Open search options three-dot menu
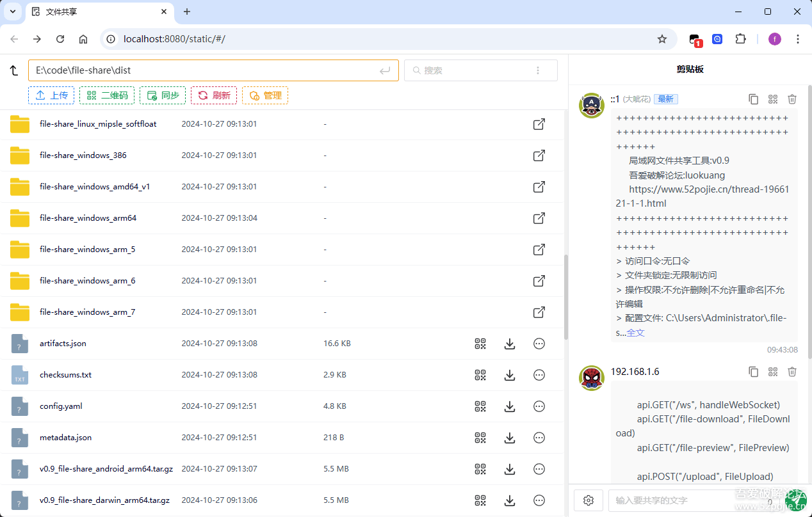Viewport: 812px width, 517px height. click(x=538, y=70)
